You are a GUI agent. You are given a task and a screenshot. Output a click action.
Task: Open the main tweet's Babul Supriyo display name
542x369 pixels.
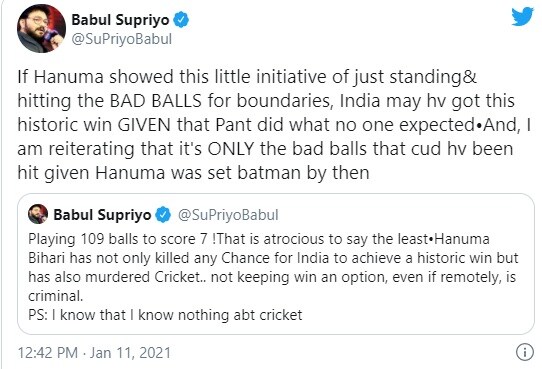tap(120, 20)
